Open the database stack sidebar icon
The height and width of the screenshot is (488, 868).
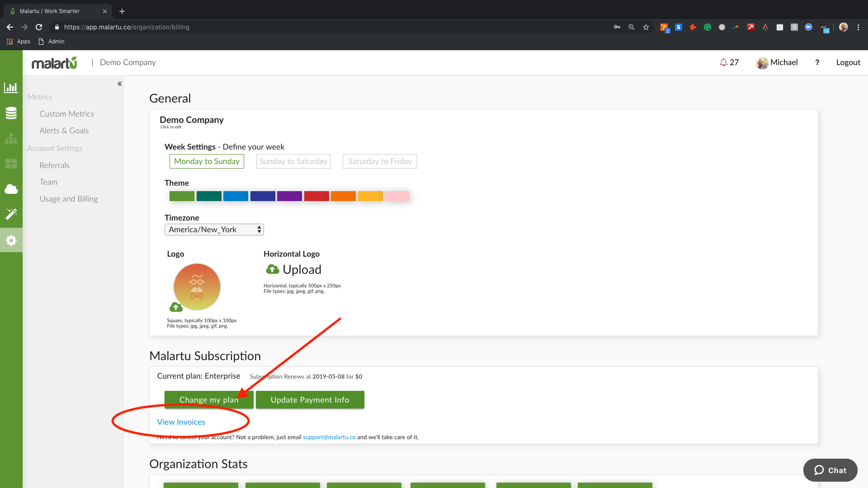[11, 113]
